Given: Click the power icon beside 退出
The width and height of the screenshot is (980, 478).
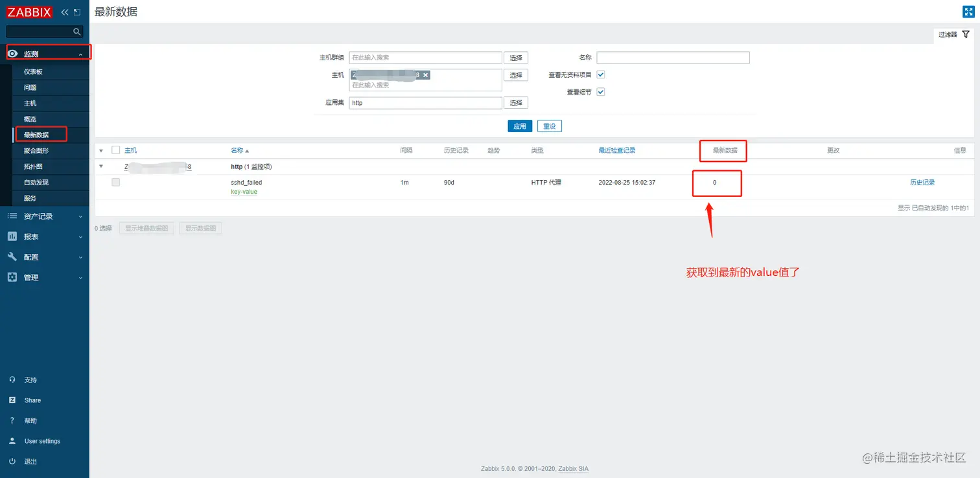Looking at the screenshot, I should point(12,461).
